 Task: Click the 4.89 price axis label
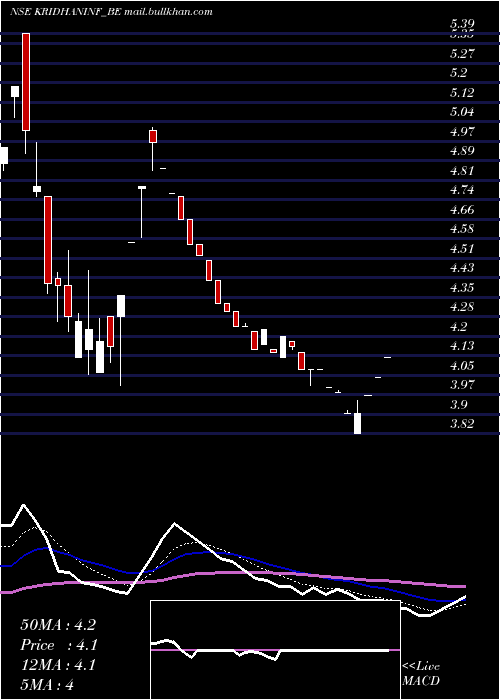[462, 151]
